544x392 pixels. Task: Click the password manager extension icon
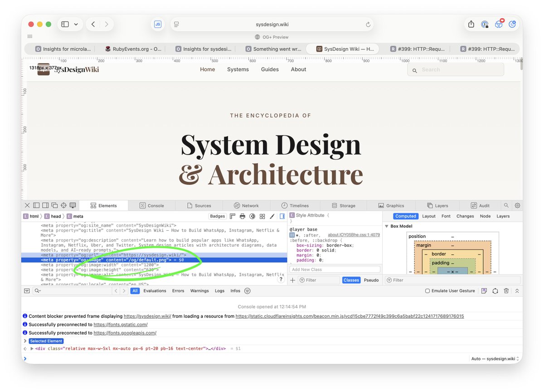[x=485, y=24]
